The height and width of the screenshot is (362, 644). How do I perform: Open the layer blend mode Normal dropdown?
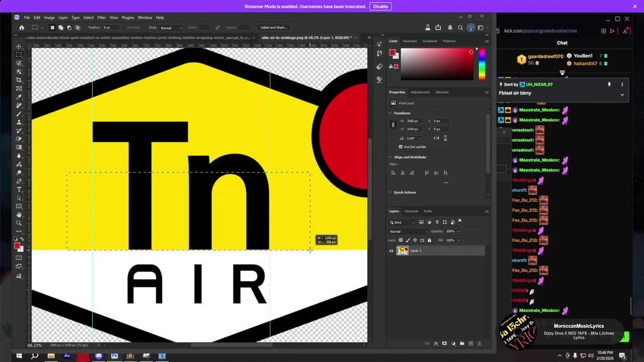pyautogui.click(x=408, y=232)
